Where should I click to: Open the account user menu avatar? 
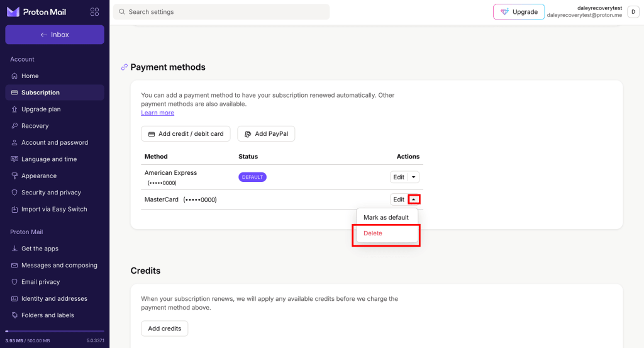click(633, 12)
